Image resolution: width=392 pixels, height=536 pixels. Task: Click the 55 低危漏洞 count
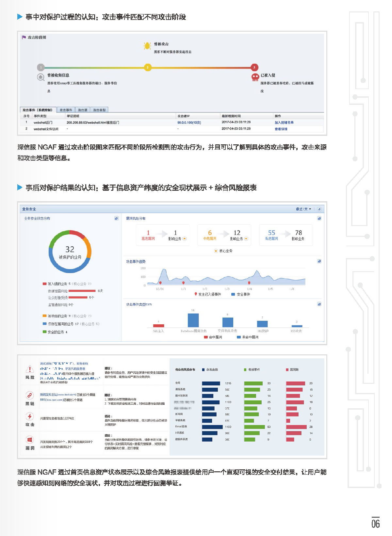coord(271,233)
